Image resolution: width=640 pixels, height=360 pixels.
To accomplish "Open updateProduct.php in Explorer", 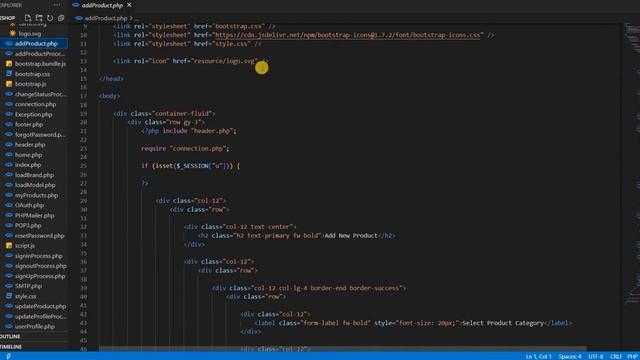I will [40, 306].
